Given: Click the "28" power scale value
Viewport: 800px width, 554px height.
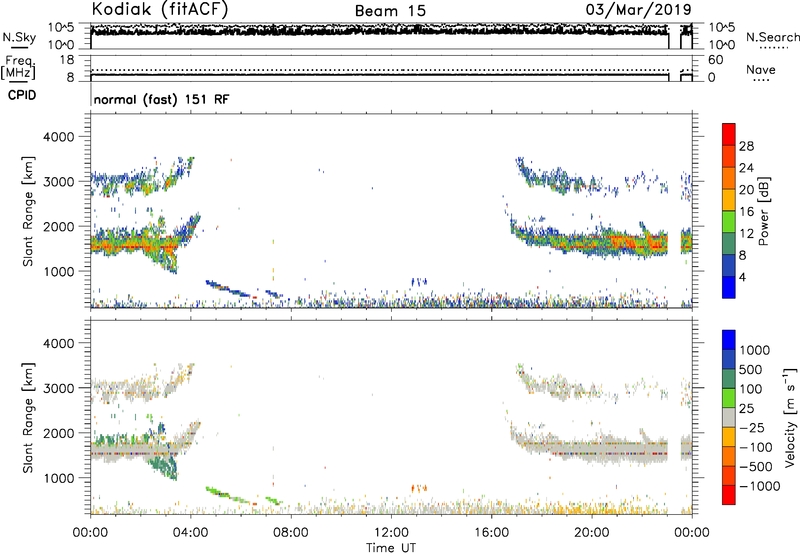Looking at the screenshot, I should (746, 146).
